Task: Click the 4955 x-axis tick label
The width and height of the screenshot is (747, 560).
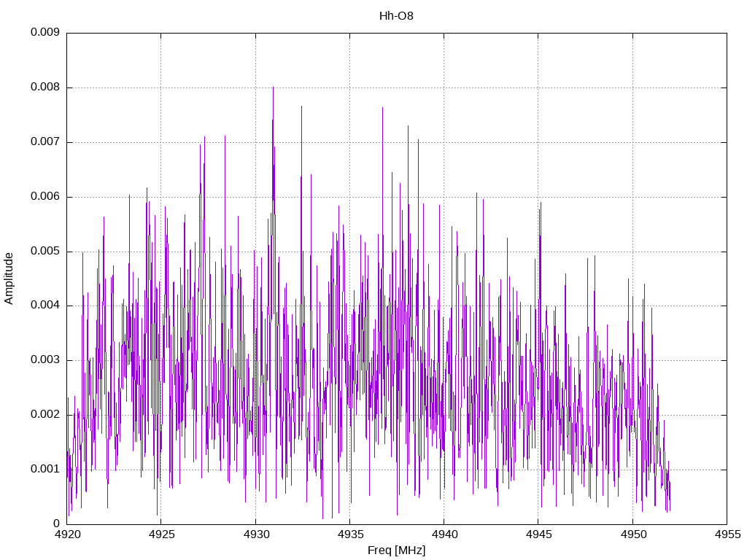Action: click(728, 534)
